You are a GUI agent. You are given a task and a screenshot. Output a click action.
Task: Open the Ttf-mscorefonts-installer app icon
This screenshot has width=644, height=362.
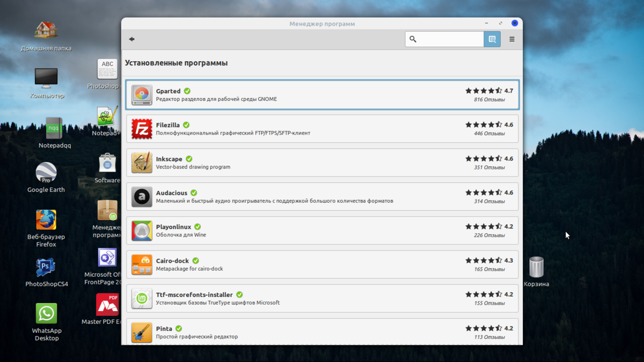[x=142, y=299]
